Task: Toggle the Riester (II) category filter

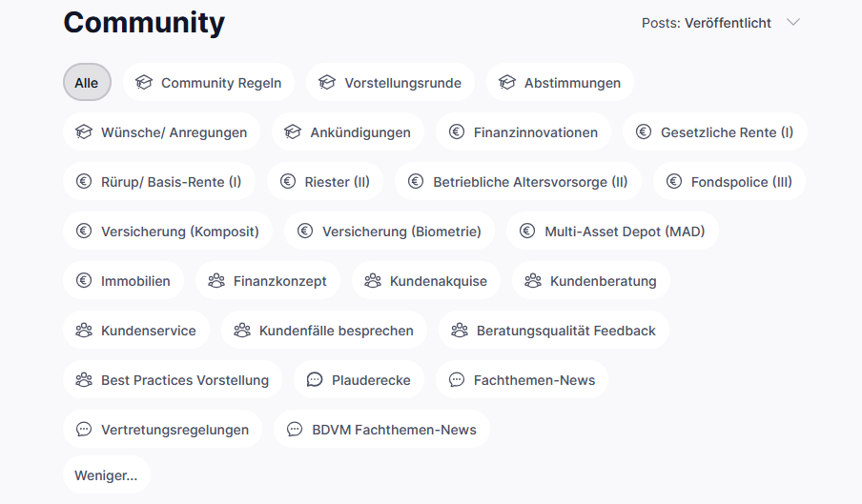Action: pos(325,182)
